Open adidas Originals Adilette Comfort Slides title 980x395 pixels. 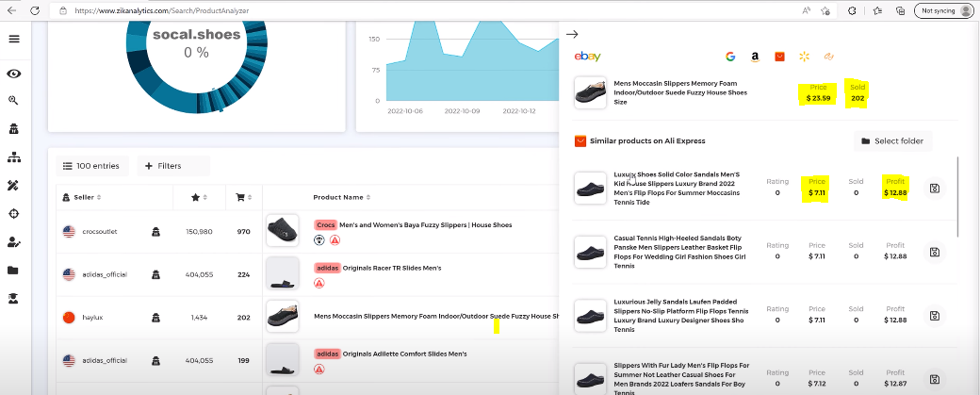click(404, 354)
